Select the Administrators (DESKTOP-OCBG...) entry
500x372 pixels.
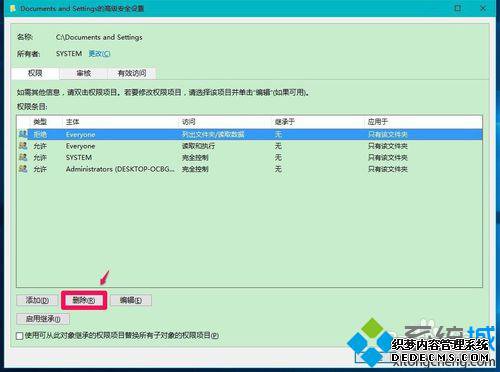(x=249, y=169)
